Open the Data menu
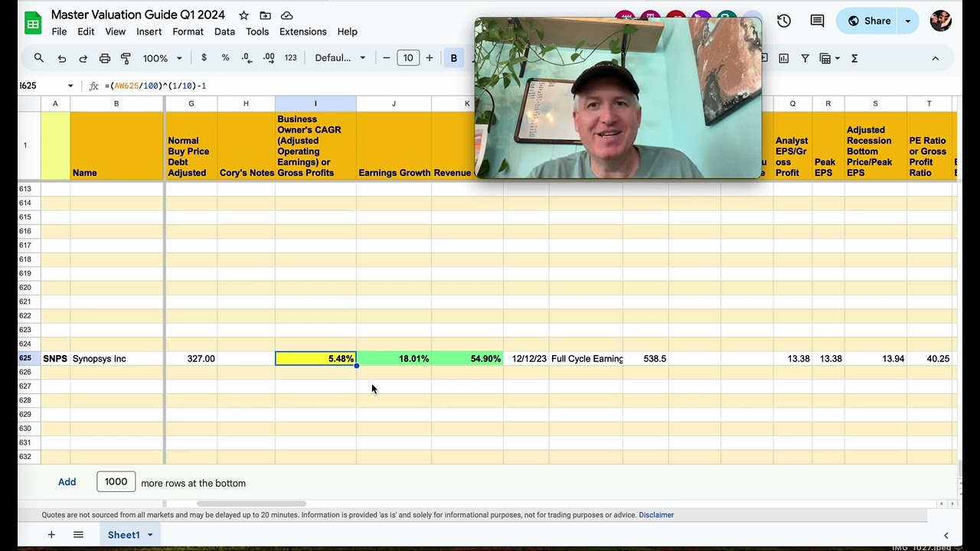This screenshot has width=980, height=551. pyautogui.click(x=224, y=31)
